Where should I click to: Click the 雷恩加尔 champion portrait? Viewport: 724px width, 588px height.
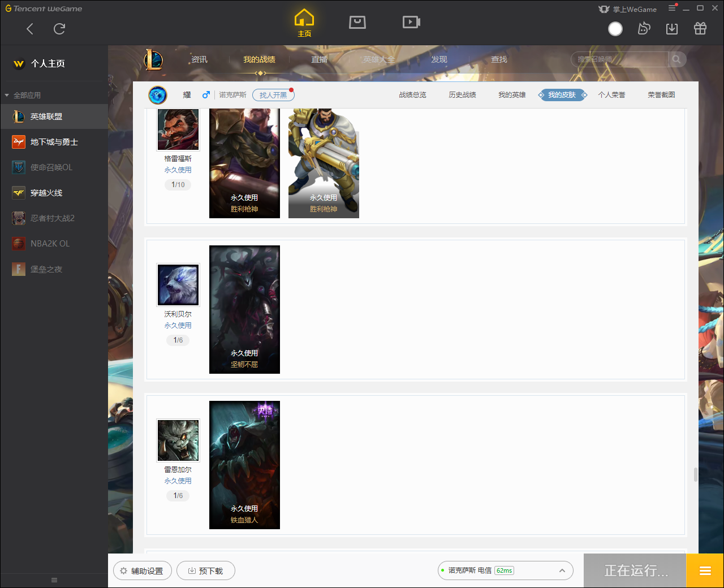178,440
